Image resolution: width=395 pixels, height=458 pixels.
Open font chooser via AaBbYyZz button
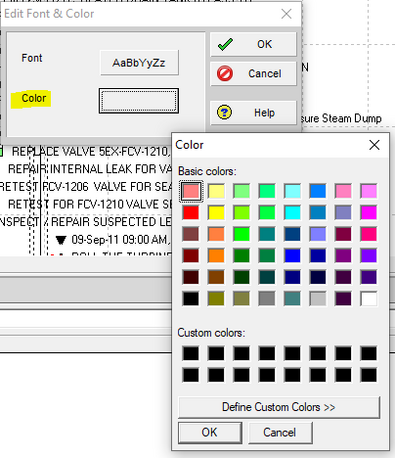[139, 63]
